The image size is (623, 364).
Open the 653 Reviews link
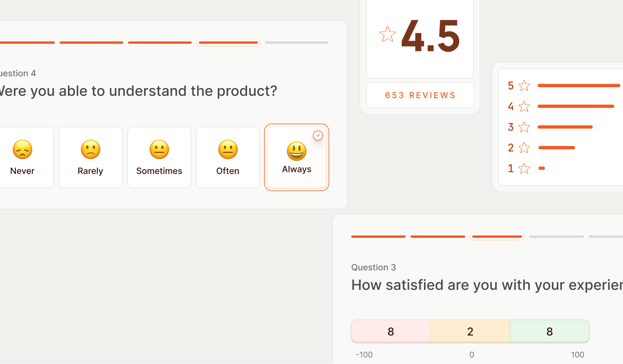420,95
